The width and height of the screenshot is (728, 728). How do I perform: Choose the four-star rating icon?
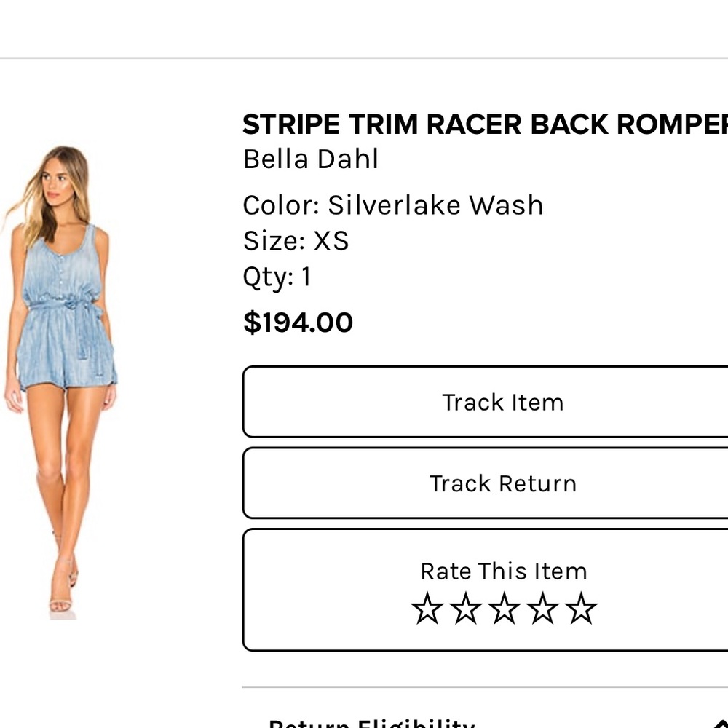[540, 609]
